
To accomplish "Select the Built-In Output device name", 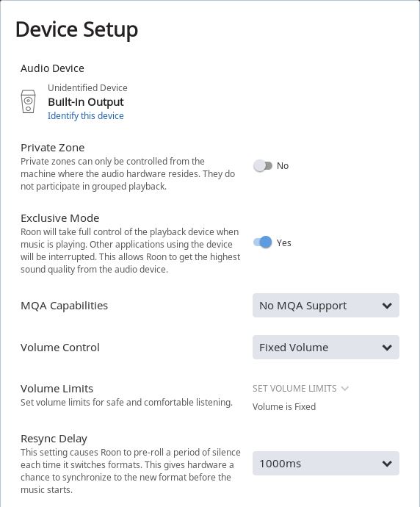I will click(x=86, y=102).
